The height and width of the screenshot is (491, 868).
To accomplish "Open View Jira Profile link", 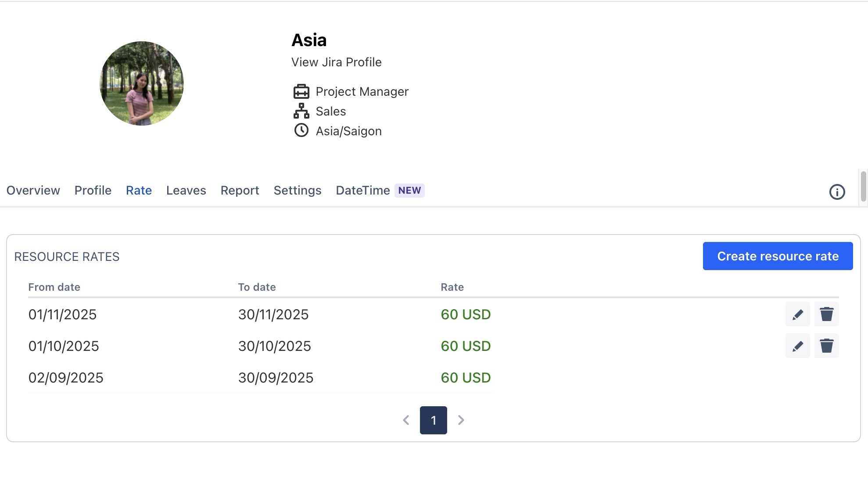I will click(x=336, y=62).
